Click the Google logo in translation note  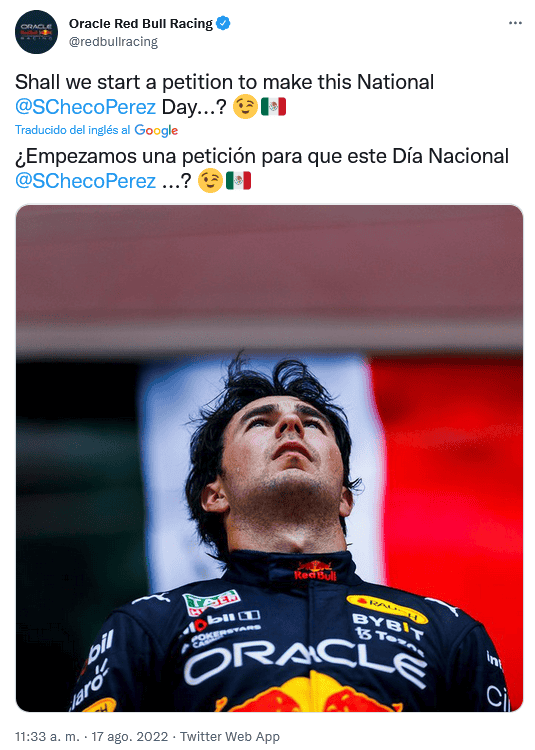[x=156, y=131]
